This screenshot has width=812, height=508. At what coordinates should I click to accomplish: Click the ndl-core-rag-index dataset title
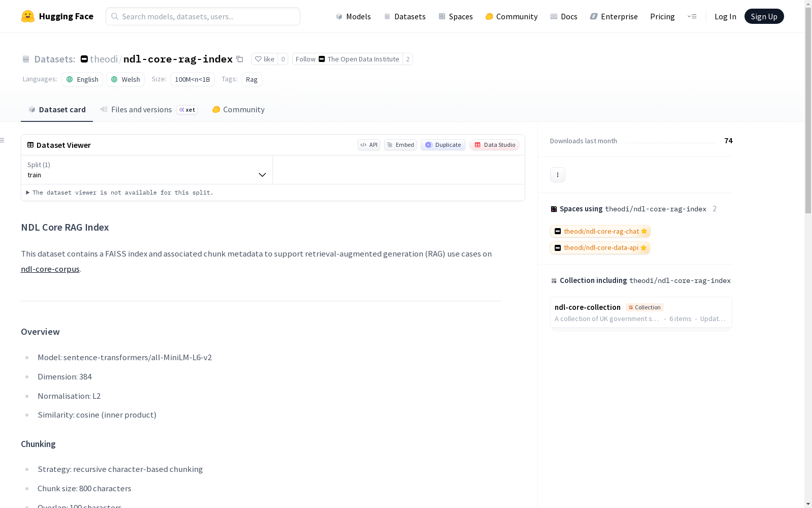178,59
